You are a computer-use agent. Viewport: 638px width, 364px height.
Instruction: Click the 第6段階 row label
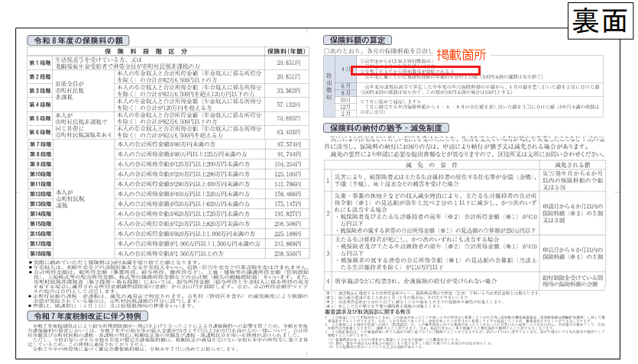click(40, 132)
